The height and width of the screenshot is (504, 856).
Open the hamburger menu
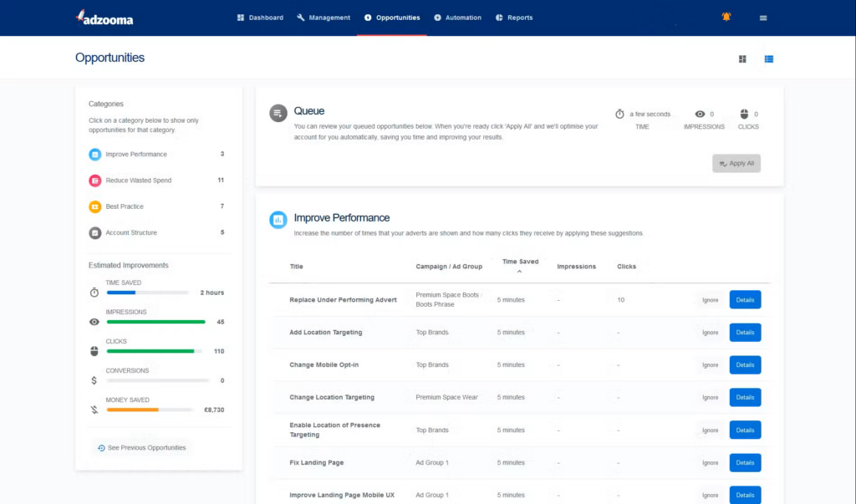click(762, 18)
